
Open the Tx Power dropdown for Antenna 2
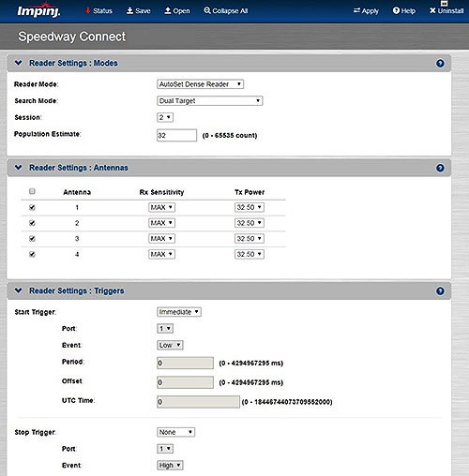pos(250,223)
